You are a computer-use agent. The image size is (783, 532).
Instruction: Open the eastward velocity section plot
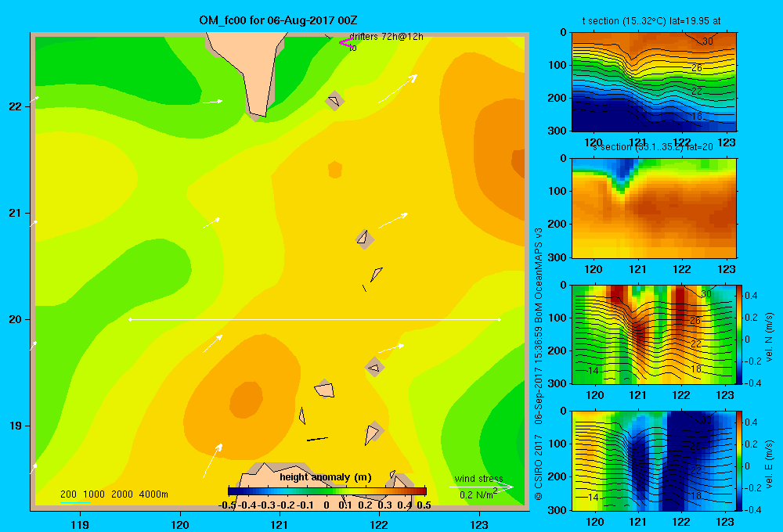tap(654, 461)
